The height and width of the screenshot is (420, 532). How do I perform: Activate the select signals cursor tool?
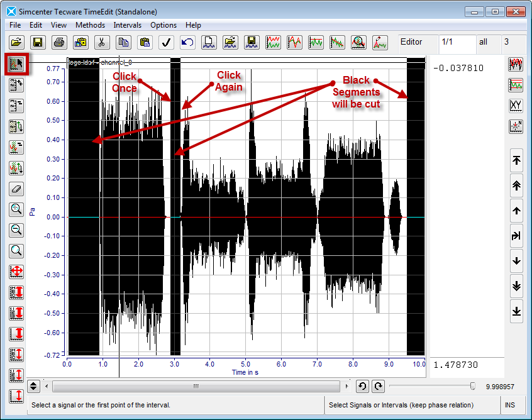(16, 64)
